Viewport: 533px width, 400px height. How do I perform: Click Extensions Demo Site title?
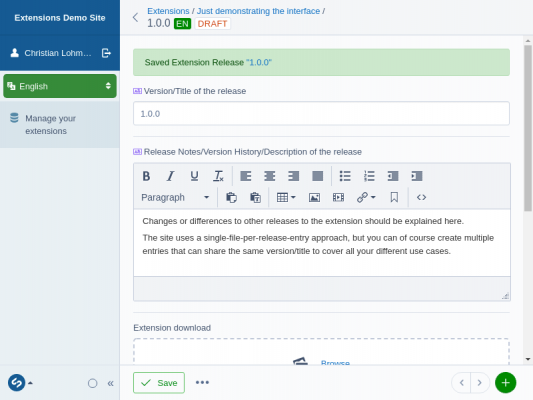coord(60,18)
